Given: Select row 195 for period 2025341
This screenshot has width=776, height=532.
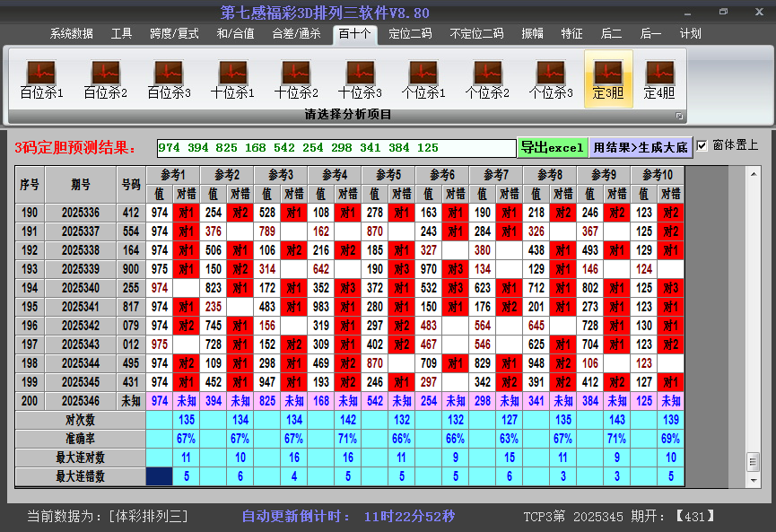Looking at the screenshot, I should (81, 307).
